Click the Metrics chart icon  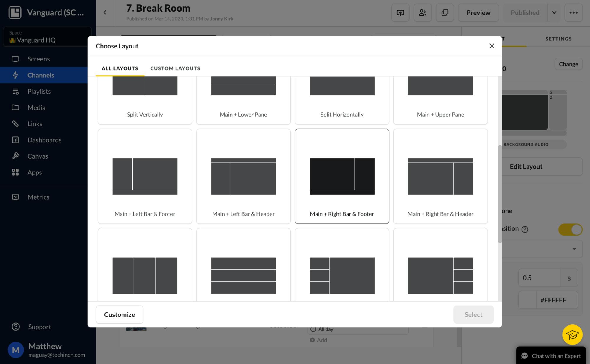[15, 197]
